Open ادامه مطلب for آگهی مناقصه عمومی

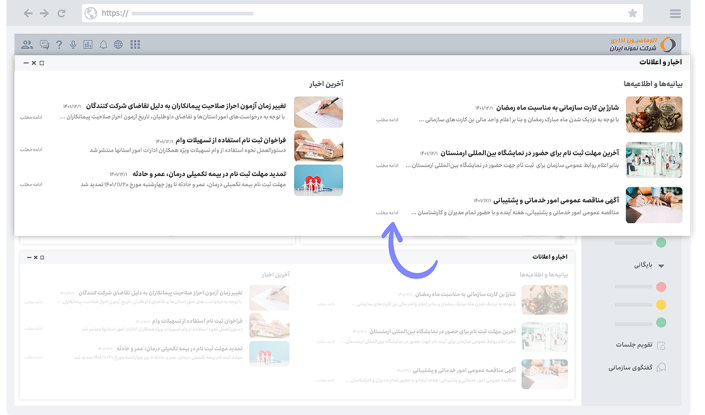point(387,213)
